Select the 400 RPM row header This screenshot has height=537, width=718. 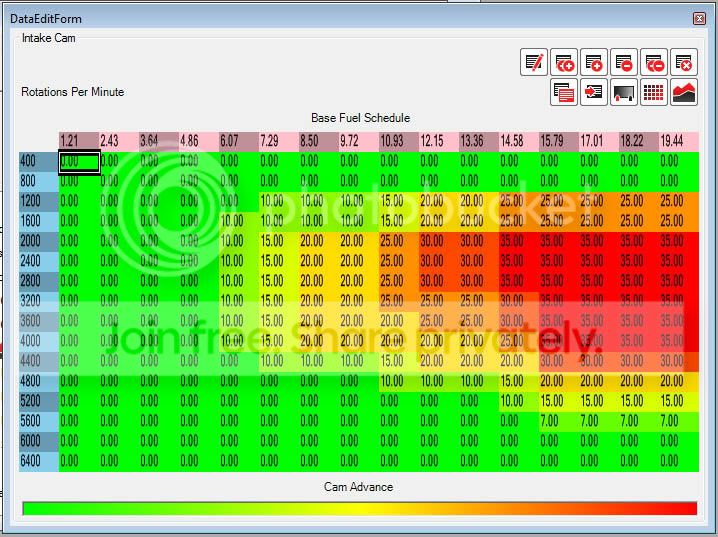tap(38, 161)
